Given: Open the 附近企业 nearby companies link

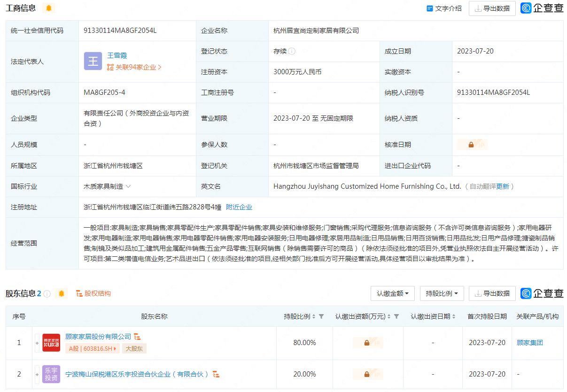Looking at the screenshot, I should click(x=239, y=207).
